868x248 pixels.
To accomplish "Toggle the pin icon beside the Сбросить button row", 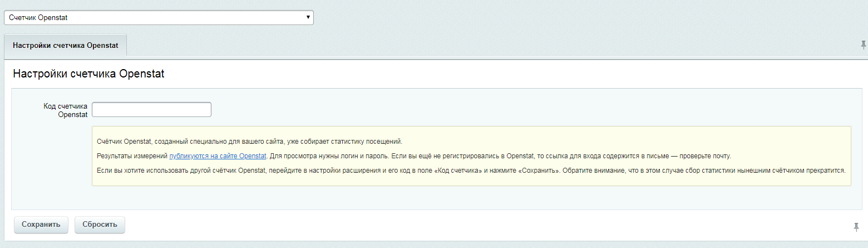I will pos(856,227).
